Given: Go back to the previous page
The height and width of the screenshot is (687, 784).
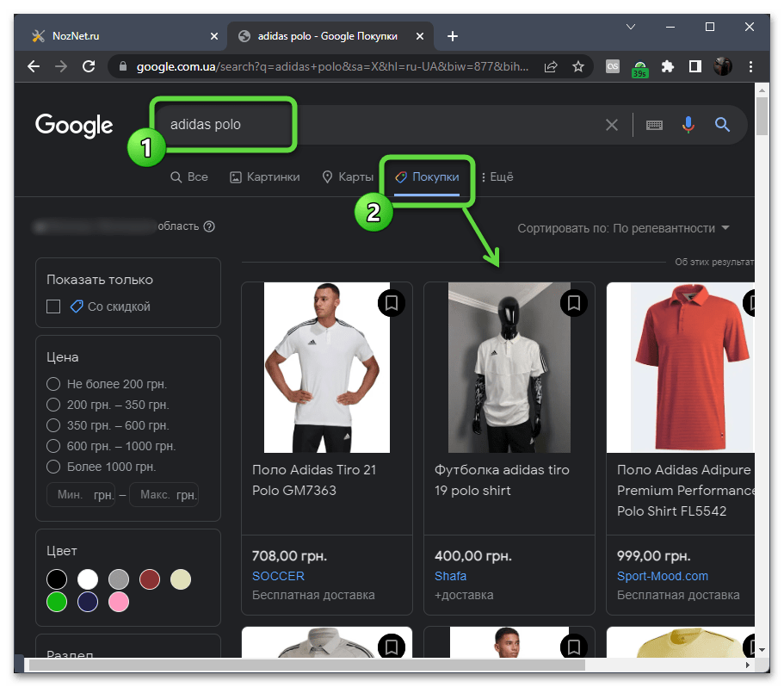Looking at the screenshot, I should [x=34, y=66].
